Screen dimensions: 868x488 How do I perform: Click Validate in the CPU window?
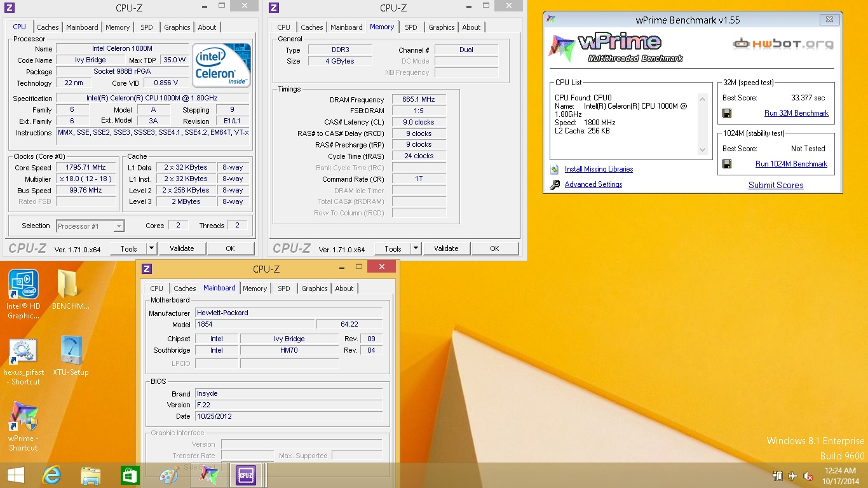click(182, 248)
